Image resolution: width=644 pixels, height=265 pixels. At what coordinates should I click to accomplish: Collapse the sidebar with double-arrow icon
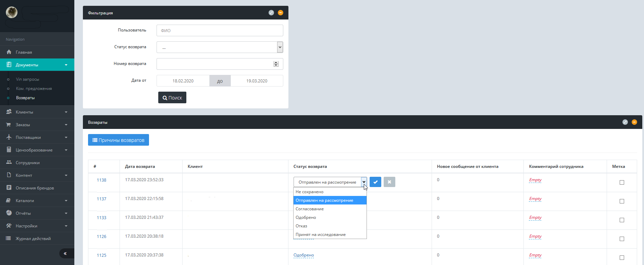tap(65, 253)
